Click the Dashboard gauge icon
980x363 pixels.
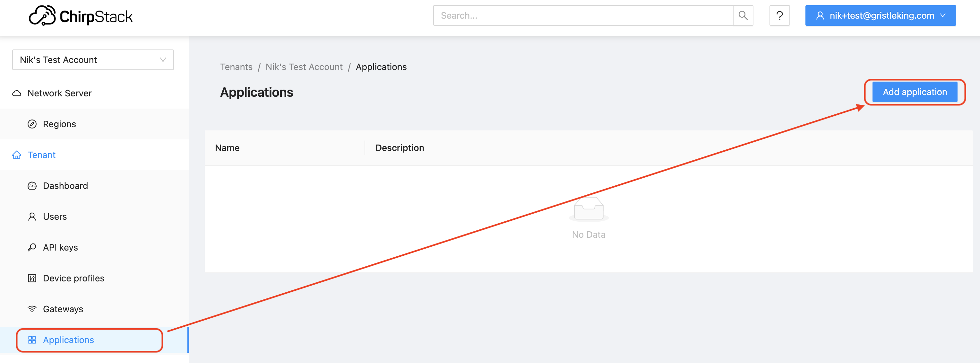click(x=32, y=186)
